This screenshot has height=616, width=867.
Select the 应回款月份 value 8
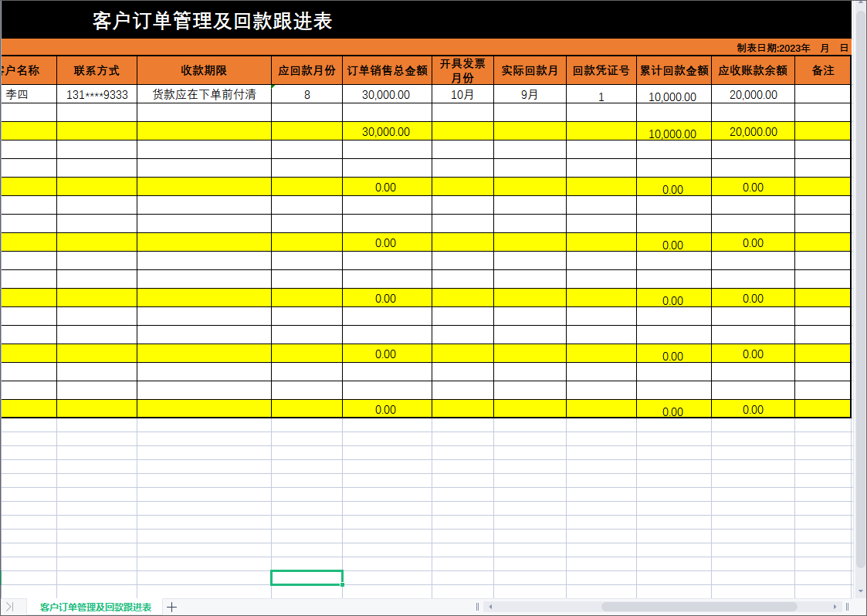pyautogui.click(x=306, y=94)
